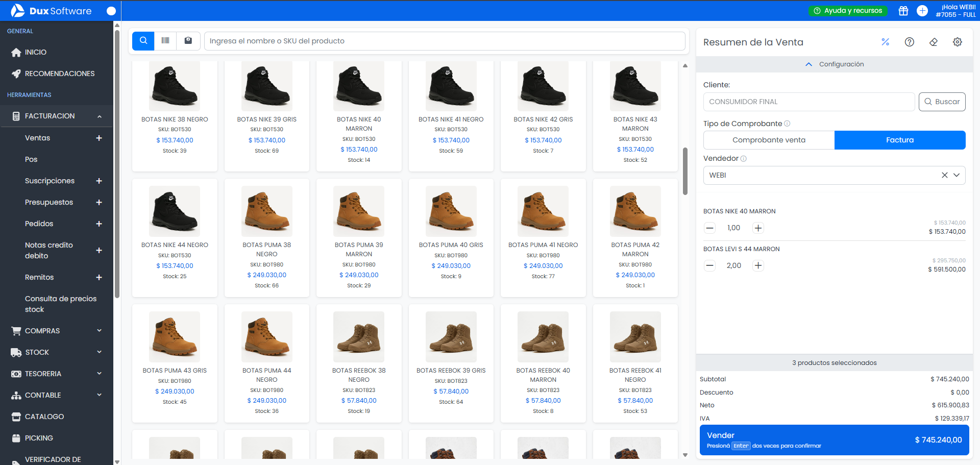Open sale settings gear icon
The image size is (980, 465).
pyautogui.click(x=958, y=42)
